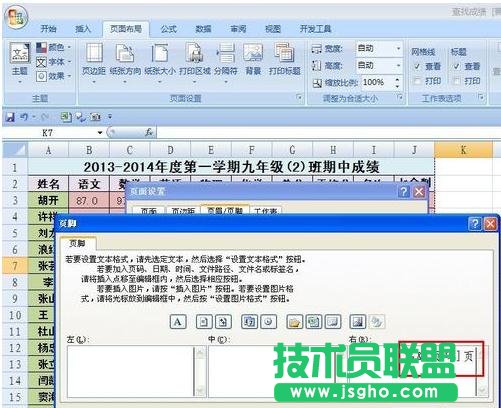Select the 页脚 tab in footer dialog
The height and width of the screenshot is (408, 501).
[x=78, y=243]
